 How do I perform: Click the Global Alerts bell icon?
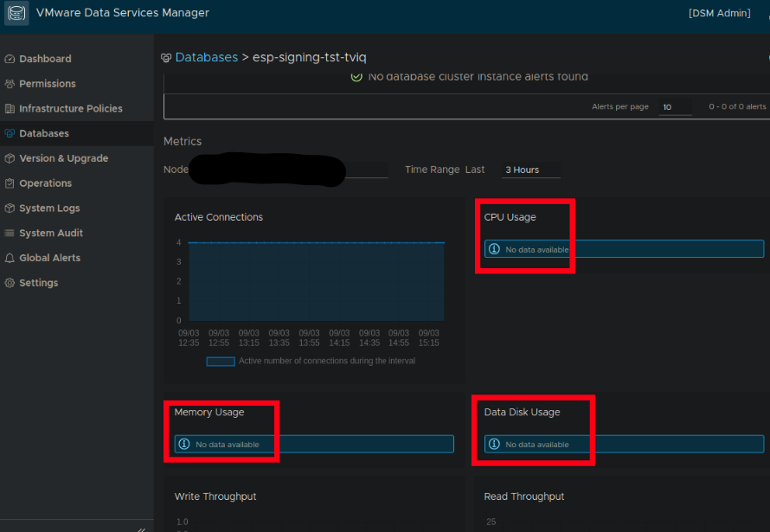pyautogui.click(x=10, y=259)
